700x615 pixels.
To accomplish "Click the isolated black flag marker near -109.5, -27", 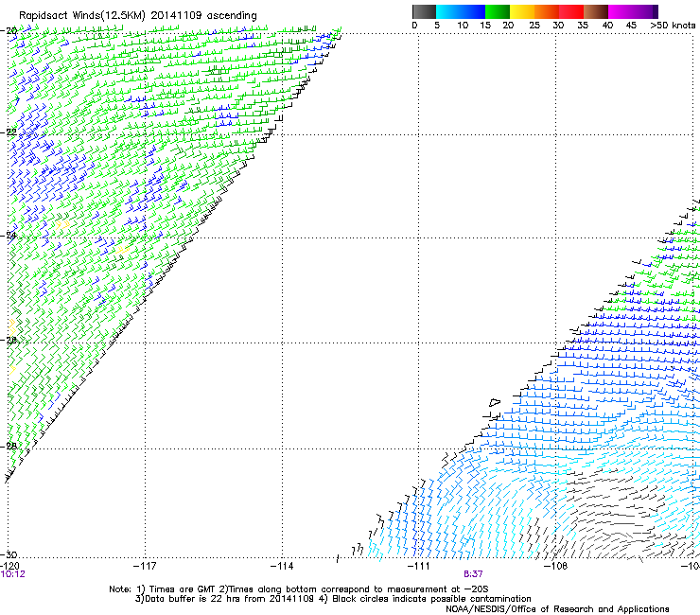I will coord(494,402).
